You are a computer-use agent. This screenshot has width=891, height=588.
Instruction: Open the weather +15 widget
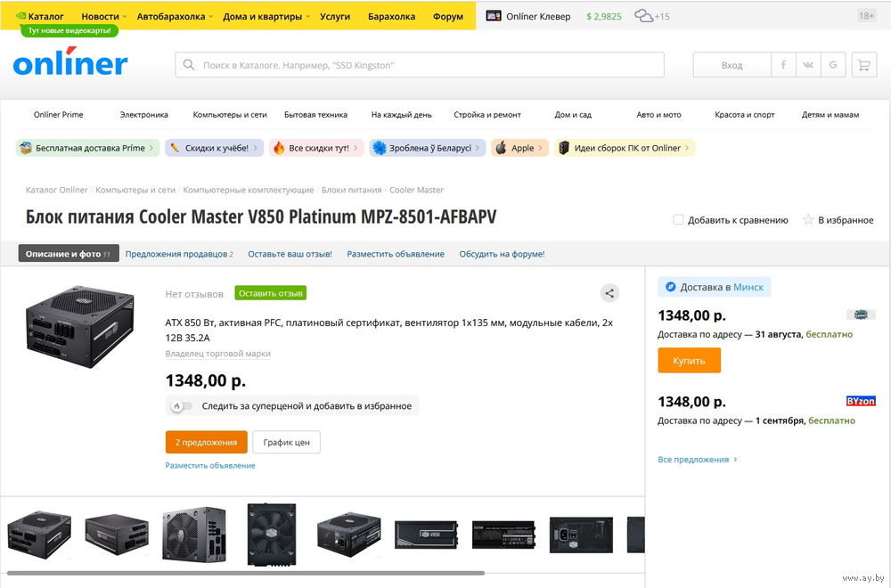tap(652, 16)
